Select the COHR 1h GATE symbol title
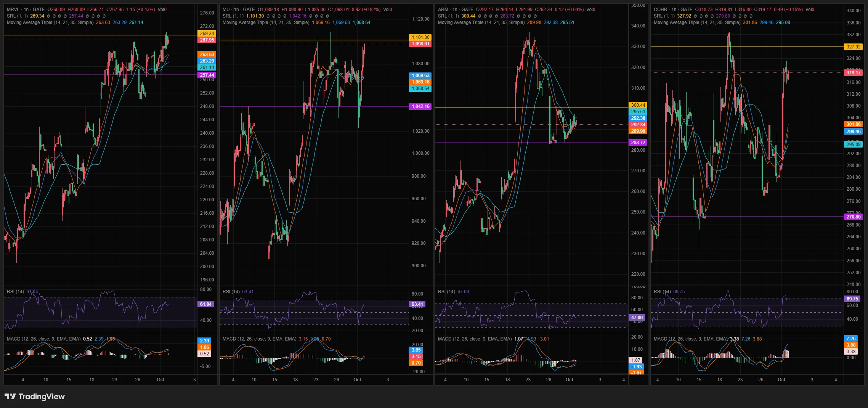The image size is (868, 408). pos(673,10)
